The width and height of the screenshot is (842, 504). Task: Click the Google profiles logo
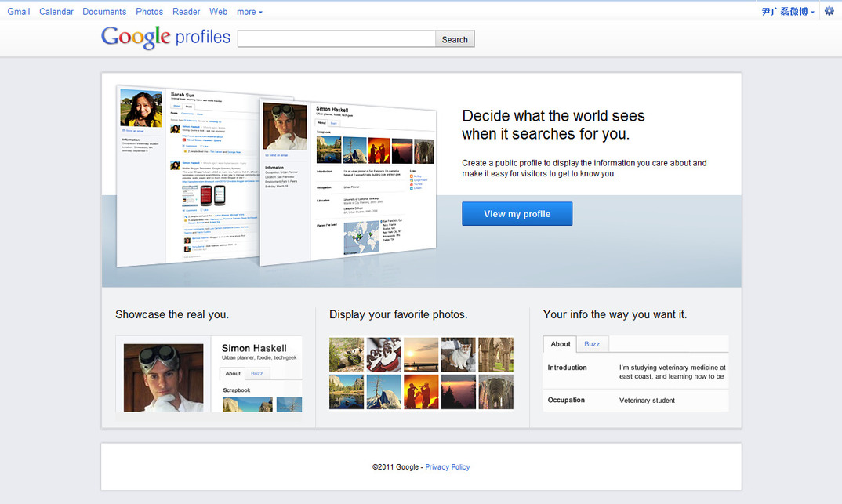coord(166,37)
